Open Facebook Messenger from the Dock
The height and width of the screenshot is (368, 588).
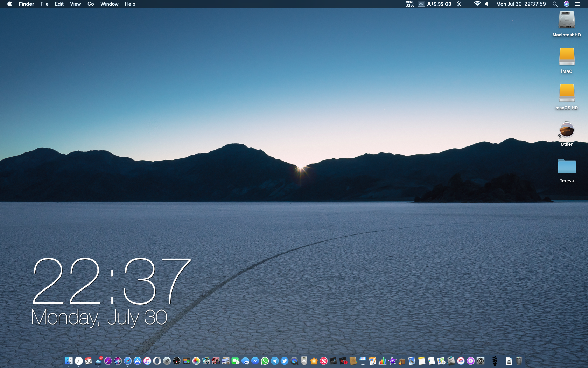pos(255,361)
